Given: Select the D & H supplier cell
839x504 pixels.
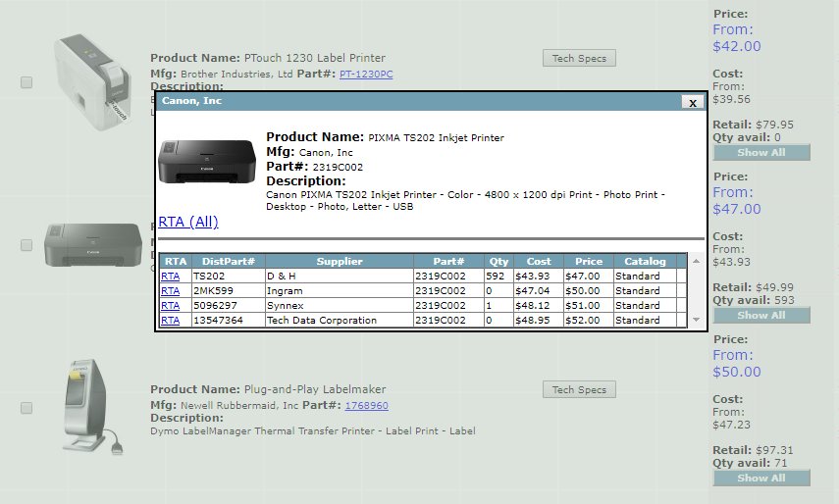Looking at the screenshot, I should [340, 277].
